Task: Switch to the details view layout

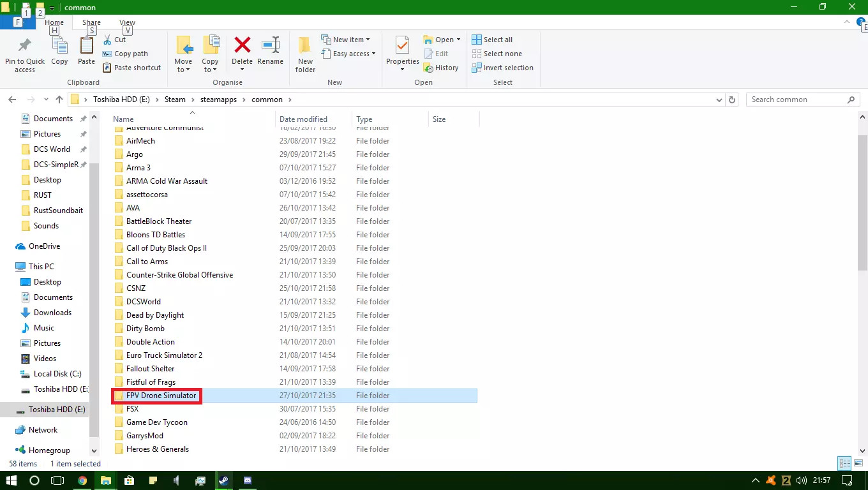Action: coord(844,464)
